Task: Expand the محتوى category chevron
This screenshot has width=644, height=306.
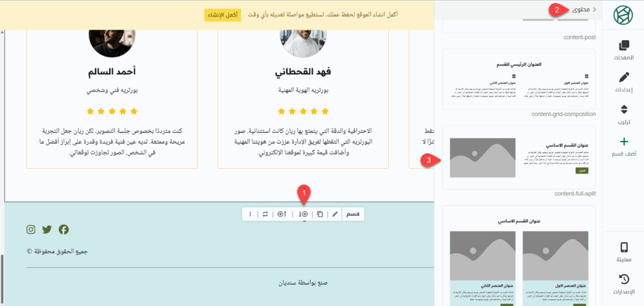Action: click(x=594, y=9)
